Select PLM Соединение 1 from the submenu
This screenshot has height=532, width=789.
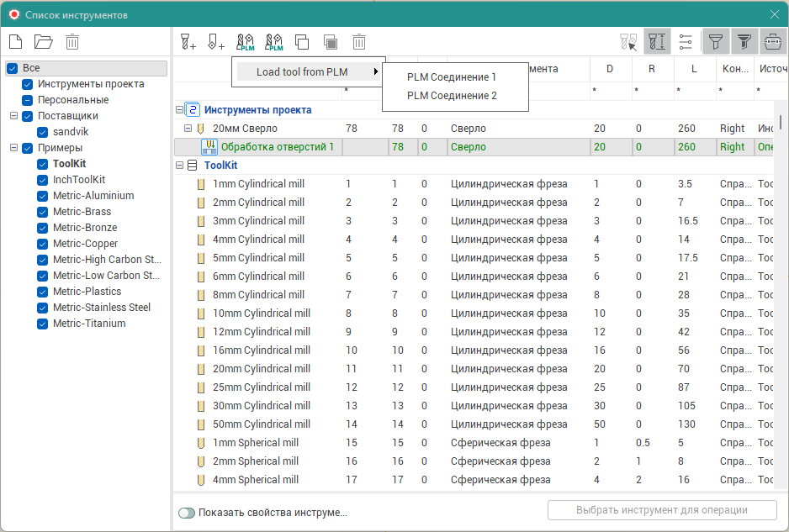click(452, 77)
